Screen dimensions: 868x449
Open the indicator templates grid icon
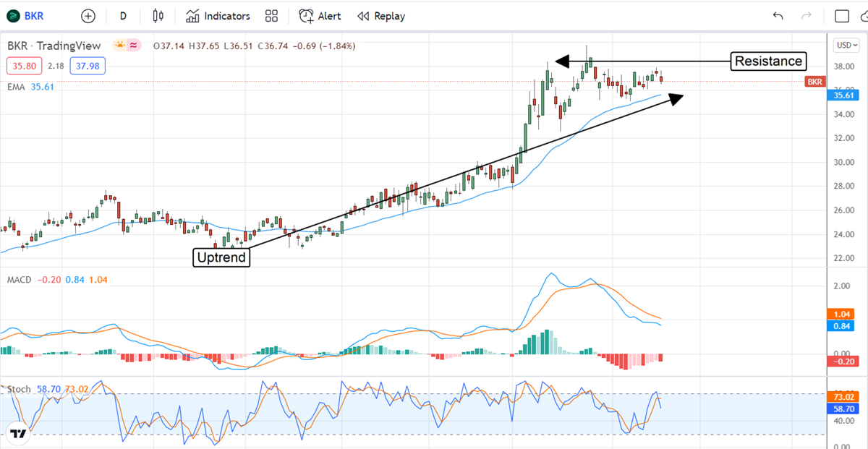(x=271, y=16)
